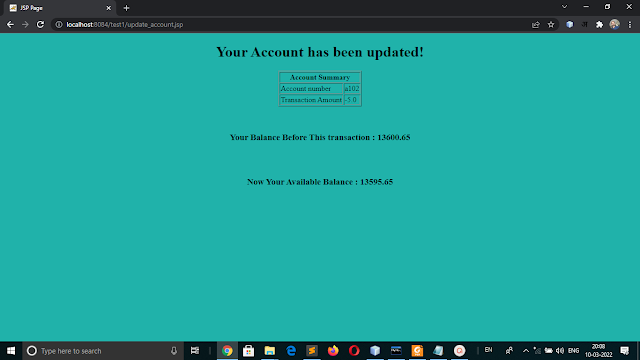
Task: Go back to the previous page
Action: point(10,24)
